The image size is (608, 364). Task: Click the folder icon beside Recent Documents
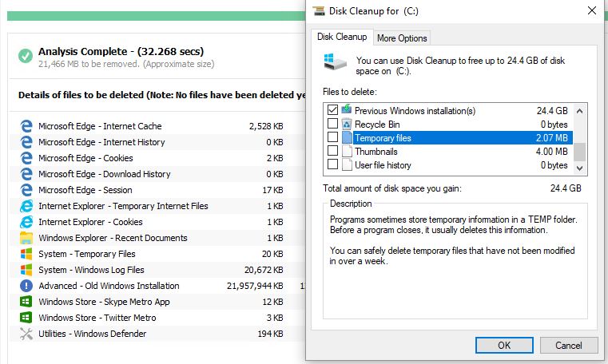[x=26, y=238]
